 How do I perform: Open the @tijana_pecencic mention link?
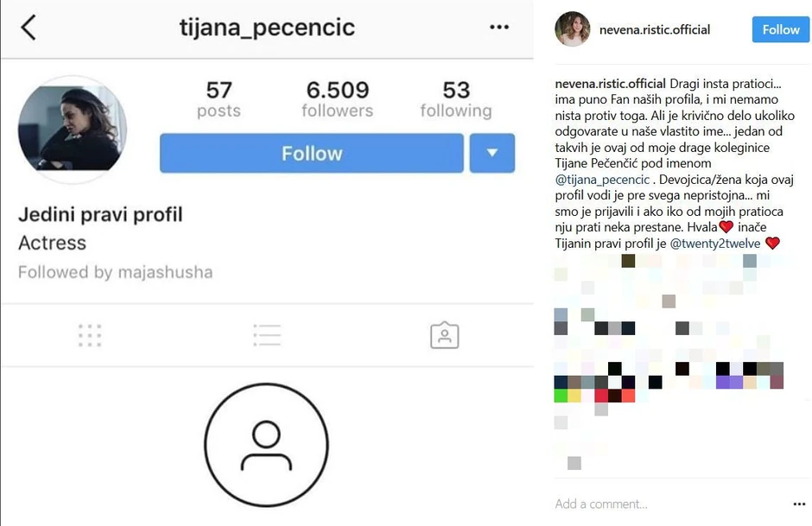602,181
